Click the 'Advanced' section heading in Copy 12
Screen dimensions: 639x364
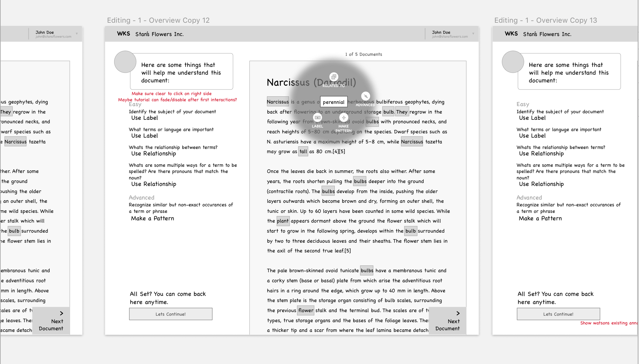141,198
